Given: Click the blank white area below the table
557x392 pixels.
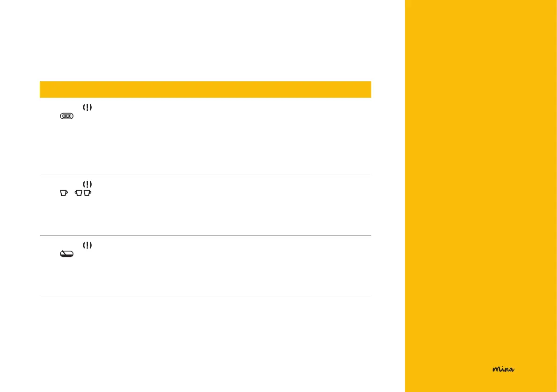Looking at the screenshot, I should (x=205, y=341).
